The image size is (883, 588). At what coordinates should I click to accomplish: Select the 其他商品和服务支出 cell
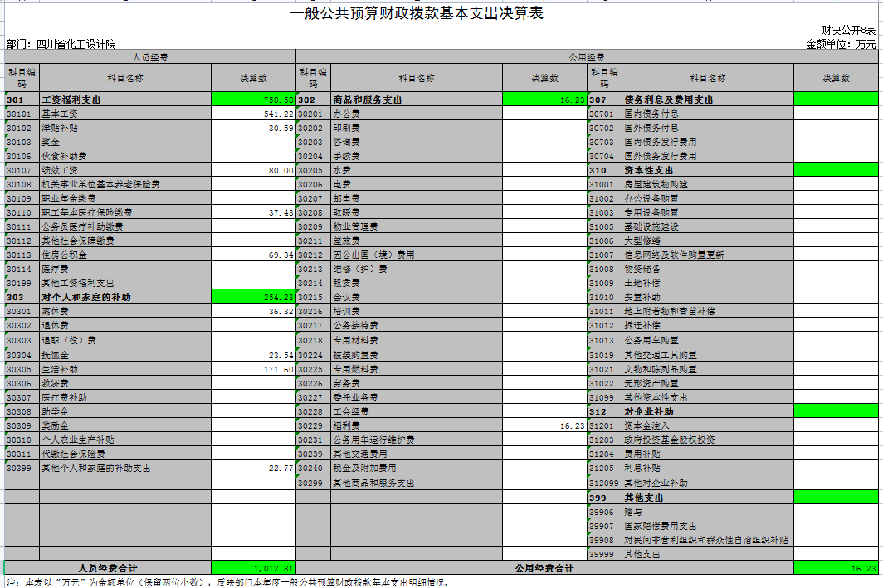click(417, 482)
